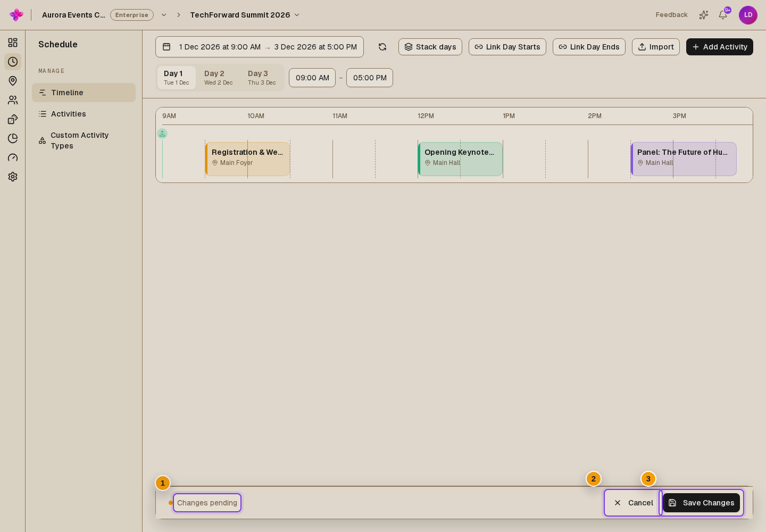This screenshot has width=766, height=532.
Task: Cancel the pending changes
Action: [x=633, y=503]
